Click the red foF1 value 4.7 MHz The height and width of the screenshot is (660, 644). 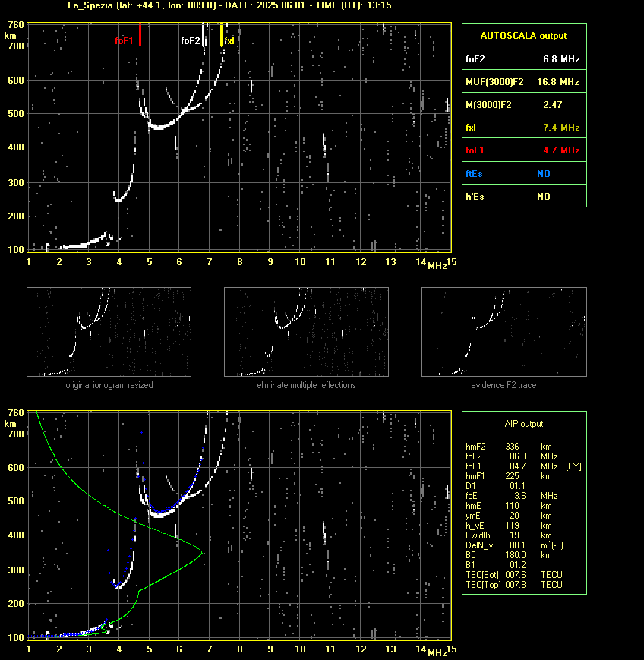[561, 150]
